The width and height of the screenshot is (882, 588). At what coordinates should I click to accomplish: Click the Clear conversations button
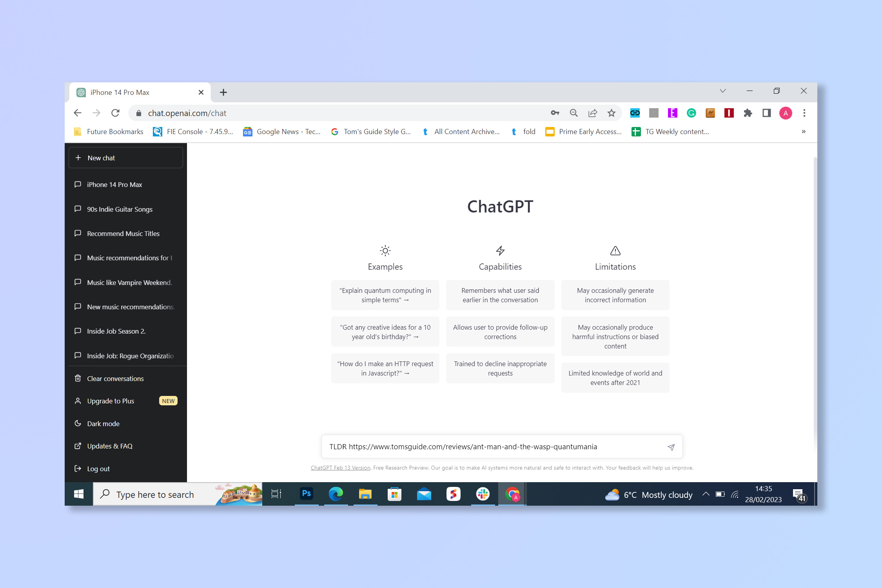(x=115, y=378)
